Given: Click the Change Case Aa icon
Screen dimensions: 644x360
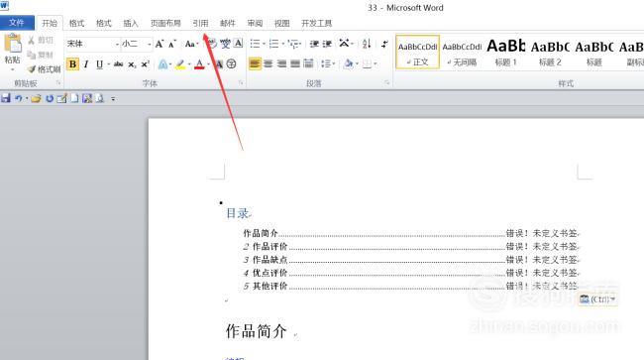Looking at the screenshot, I should 191,44.
